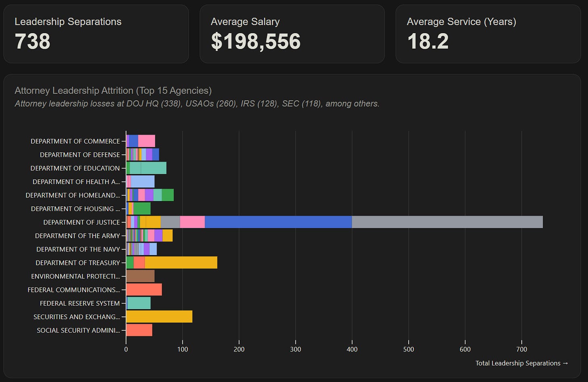Screen dimensions: 588x382
Task: Click the long gray Department of Justice segment
Action: pyautogui.click(x=447, y=222)
